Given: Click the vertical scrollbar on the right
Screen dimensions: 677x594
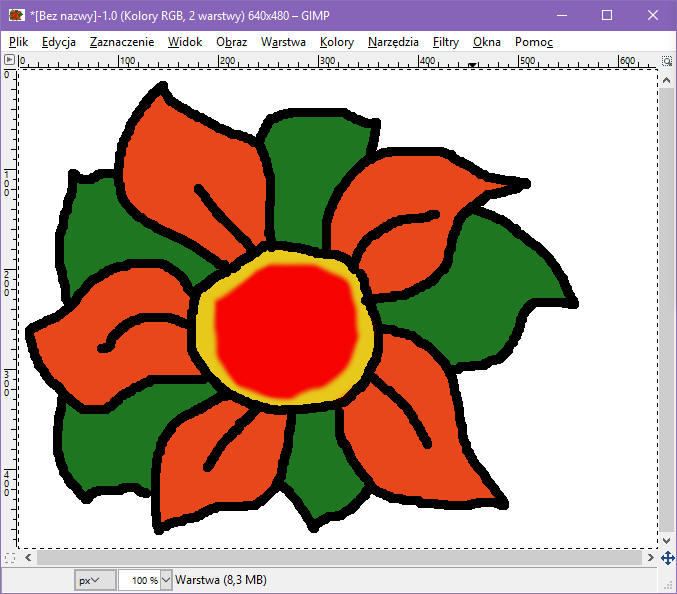Looking at the screenshot, I should pyautogui.click(x=667, y=300).
